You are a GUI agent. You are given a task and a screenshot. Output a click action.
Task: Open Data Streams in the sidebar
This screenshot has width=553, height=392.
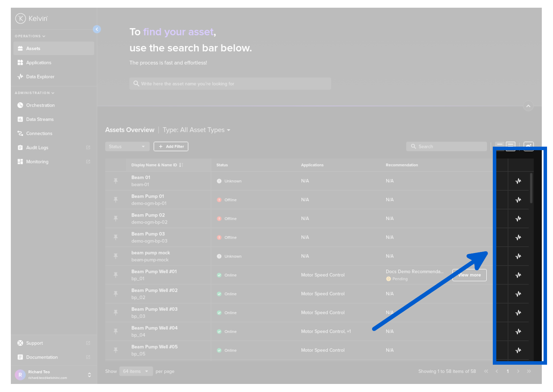(x=40, y=119)
